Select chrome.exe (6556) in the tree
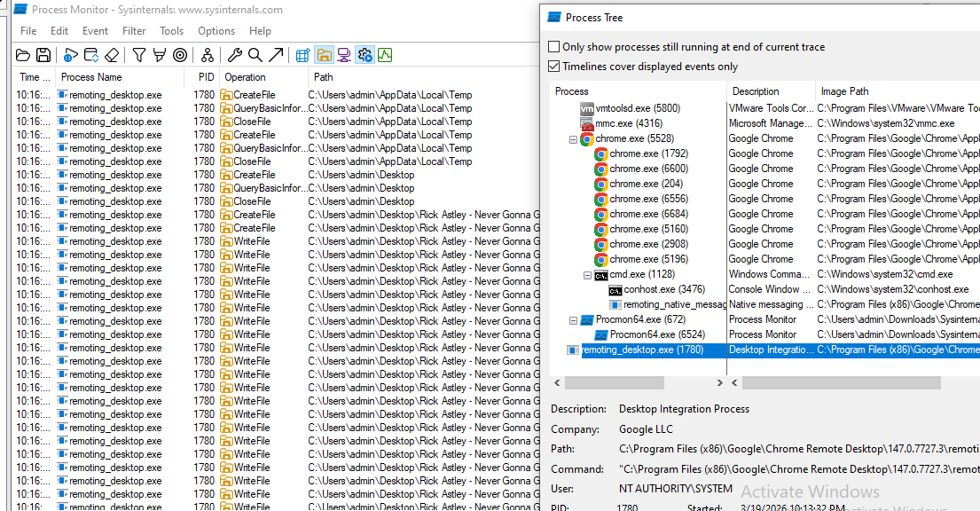Image resolution: width=980 pixels, height=511 pixels. (648, 198)
